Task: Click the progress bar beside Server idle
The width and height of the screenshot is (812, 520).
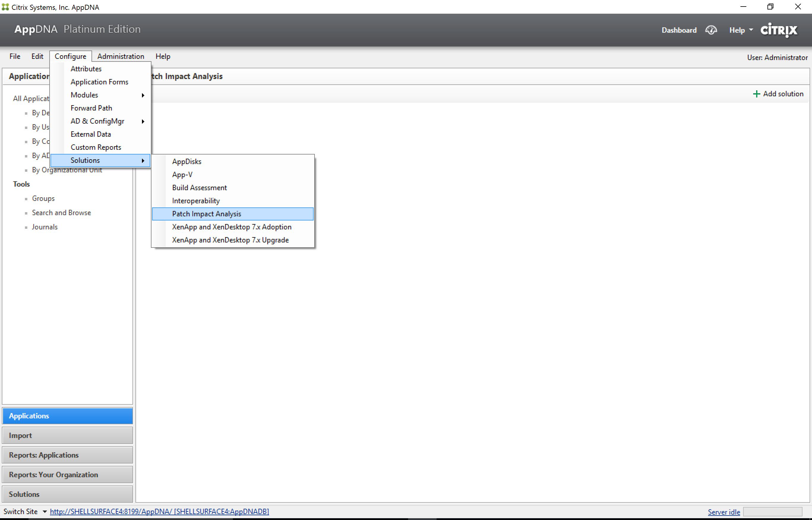Action: (x=772, y=512)
